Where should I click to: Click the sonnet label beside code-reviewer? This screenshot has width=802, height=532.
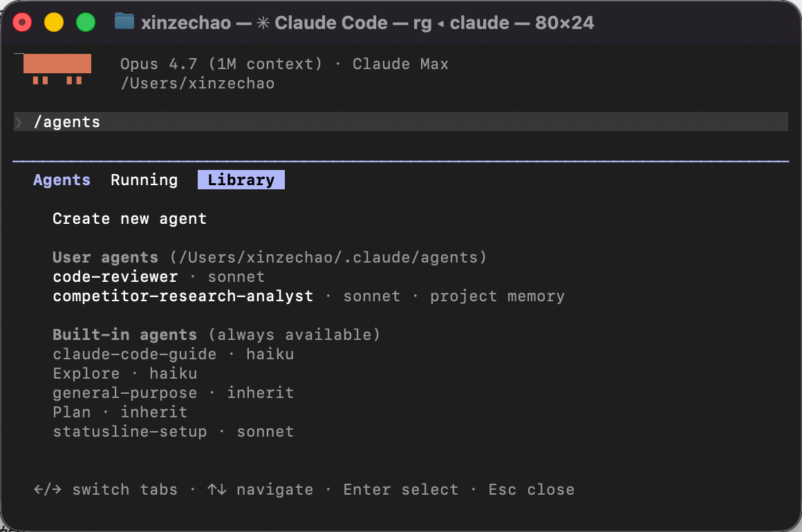(x=236, y=277)
